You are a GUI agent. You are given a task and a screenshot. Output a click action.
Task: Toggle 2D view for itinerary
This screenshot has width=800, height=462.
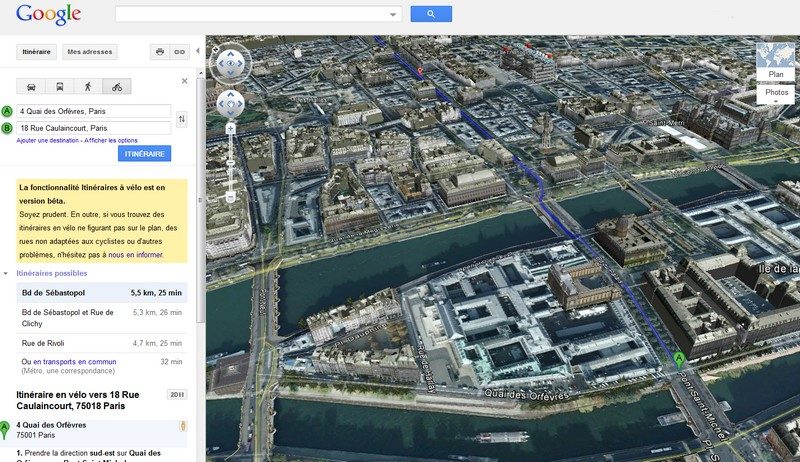coord(177,394)
